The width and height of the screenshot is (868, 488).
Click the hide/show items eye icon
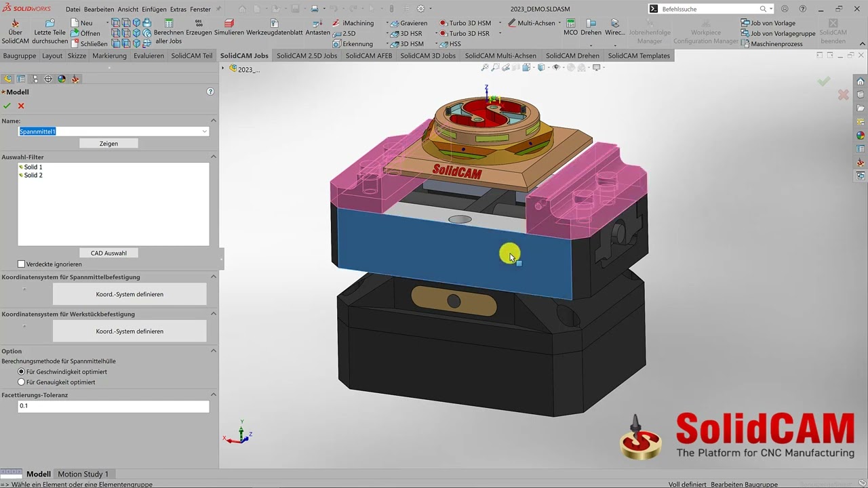click(x=556, y=67)
